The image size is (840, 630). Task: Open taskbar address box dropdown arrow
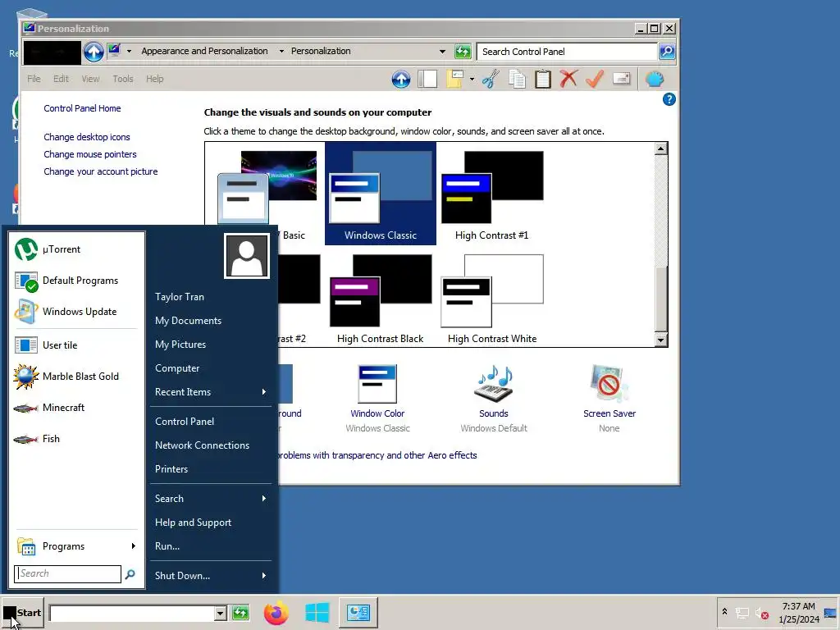click(220, 613)
